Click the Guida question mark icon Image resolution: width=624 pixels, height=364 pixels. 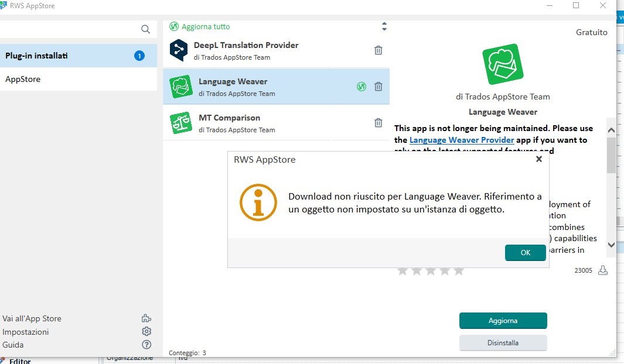pyautogui.click(x=146, y=345)
